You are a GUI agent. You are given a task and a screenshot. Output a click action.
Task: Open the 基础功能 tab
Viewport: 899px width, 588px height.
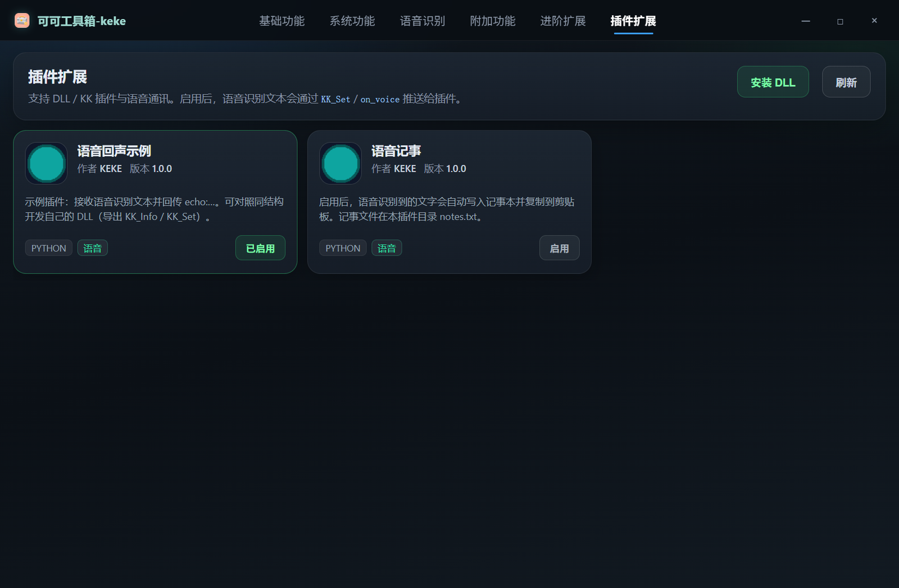282,21
